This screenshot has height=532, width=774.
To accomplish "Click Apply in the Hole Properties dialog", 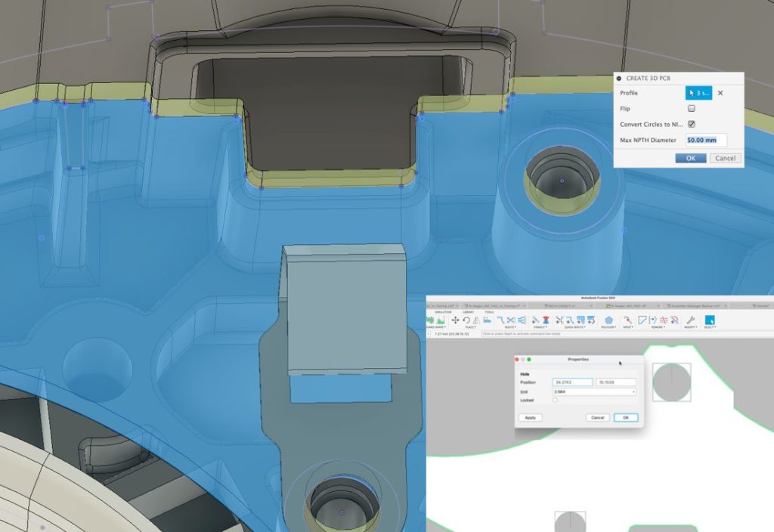I will (x=531, y=417).
